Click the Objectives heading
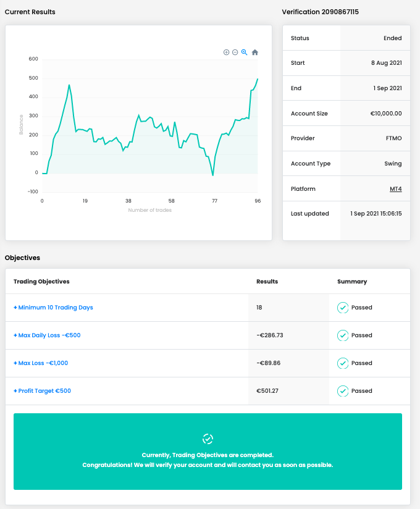 pyautogui.click(x=22, y=258)
